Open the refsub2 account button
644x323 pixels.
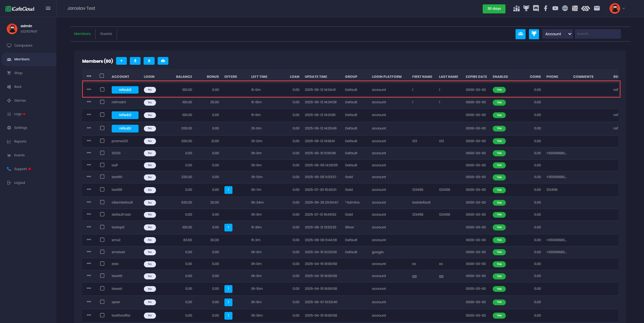pos(125,115)
